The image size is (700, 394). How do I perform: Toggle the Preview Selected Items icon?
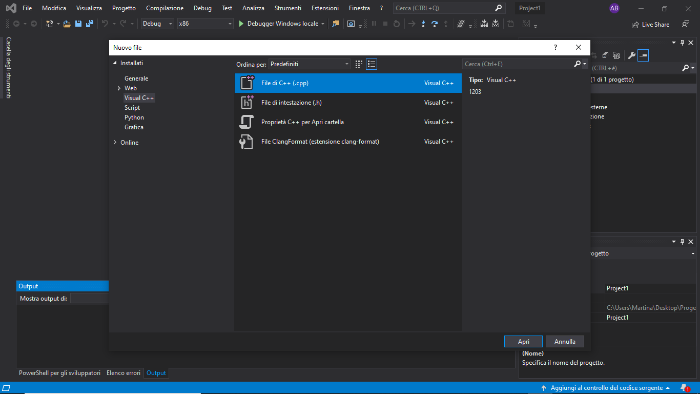click(x=643, y=55)
